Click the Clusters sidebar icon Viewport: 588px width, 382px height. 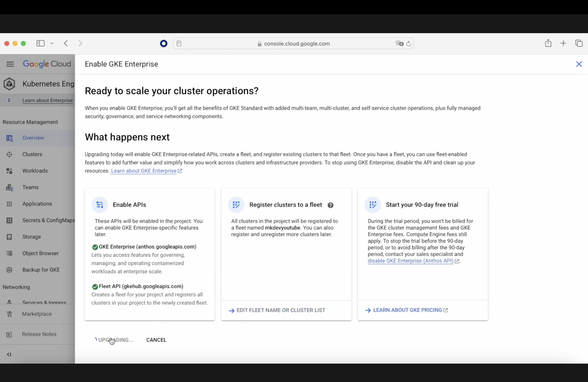point(10,154)
